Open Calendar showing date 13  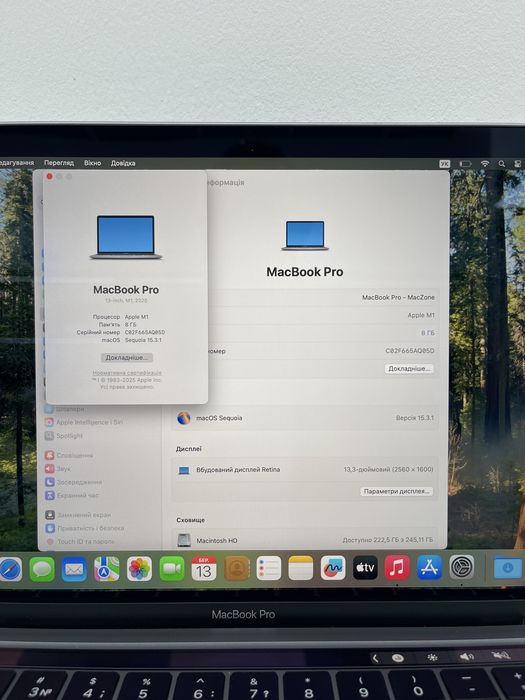pos(204,569)
